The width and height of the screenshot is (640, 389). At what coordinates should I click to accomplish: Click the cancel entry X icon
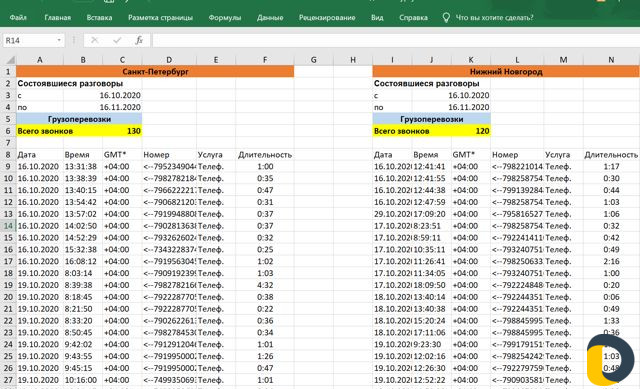pyautogui.click(x=94, y=40)
